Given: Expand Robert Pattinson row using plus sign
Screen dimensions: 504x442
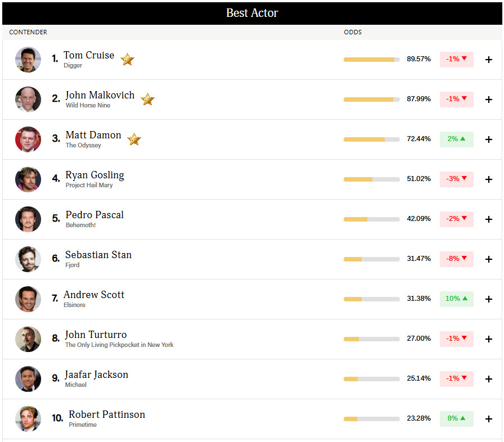Looking at the screenshot, I should (x=489, y=419).
